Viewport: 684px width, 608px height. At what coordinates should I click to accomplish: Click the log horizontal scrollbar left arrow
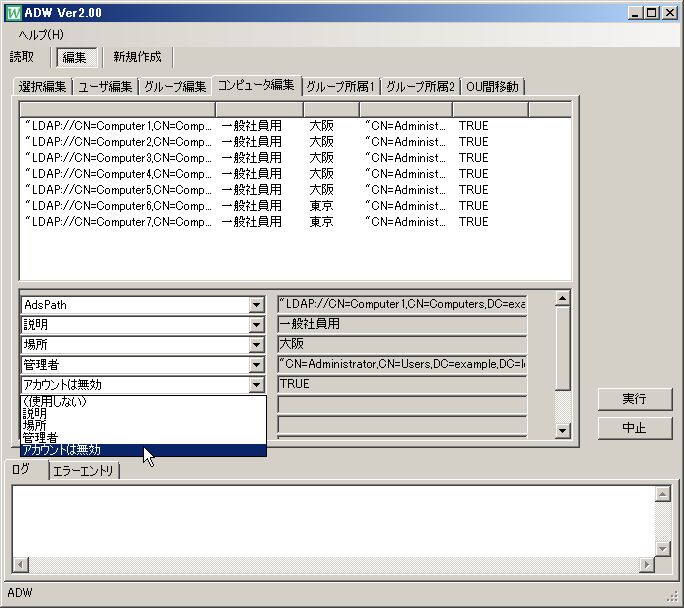pos(20,565)
